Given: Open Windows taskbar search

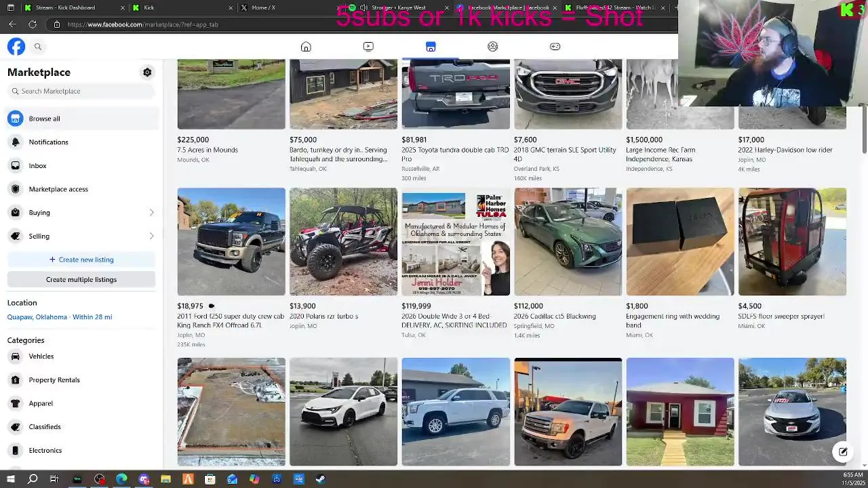Looking at the screenshot, I should [33, 479].
